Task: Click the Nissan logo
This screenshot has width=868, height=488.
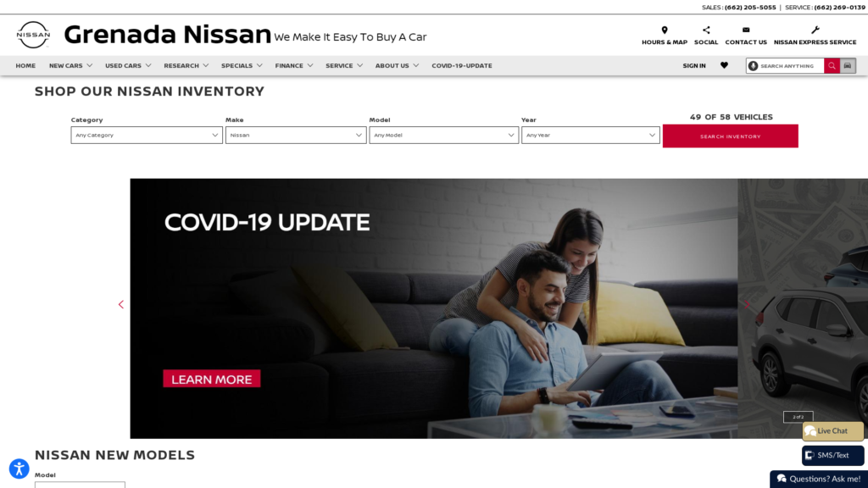Action: point(33,35)
